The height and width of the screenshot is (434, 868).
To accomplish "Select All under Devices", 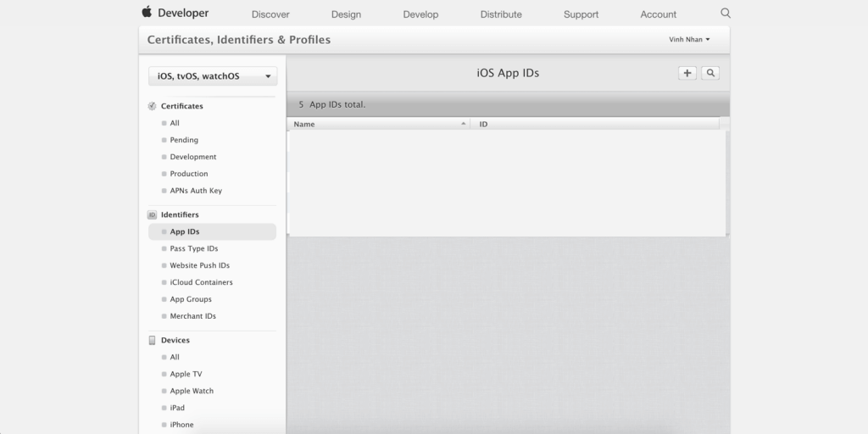I will (x=175, y=357).
